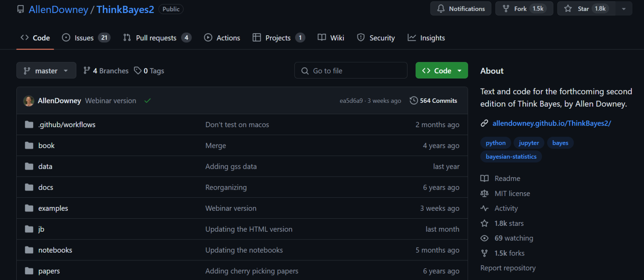Click the Report repository link

tap(508, 268)
